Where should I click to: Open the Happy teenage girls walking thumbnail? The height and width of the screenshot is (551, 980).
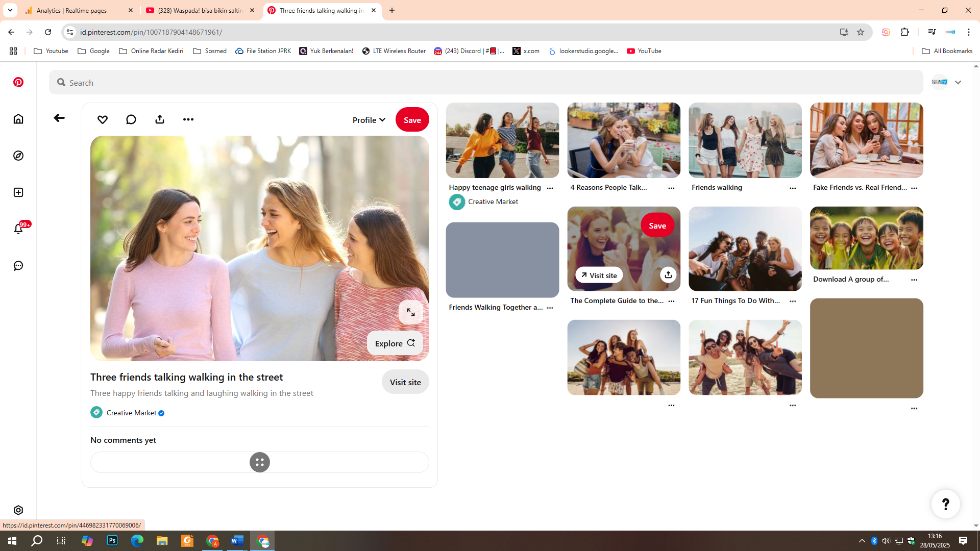pos(502,140)
